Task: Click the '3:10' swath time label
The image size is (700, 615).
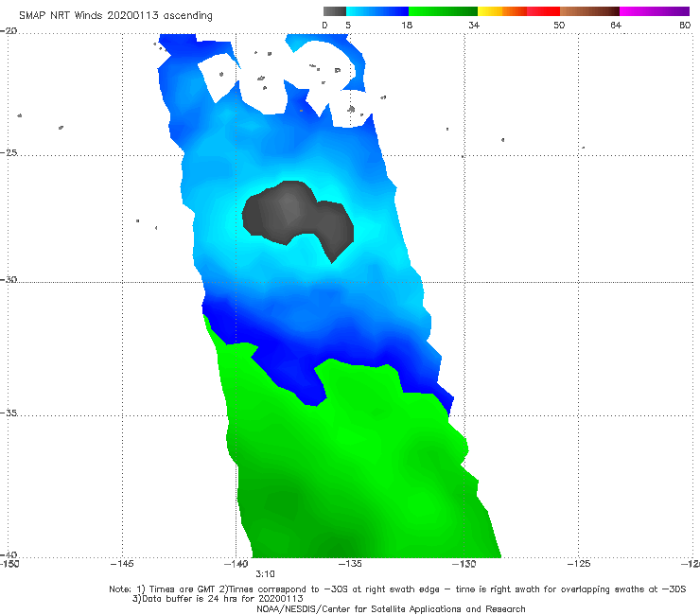Action: coord(265,574)
